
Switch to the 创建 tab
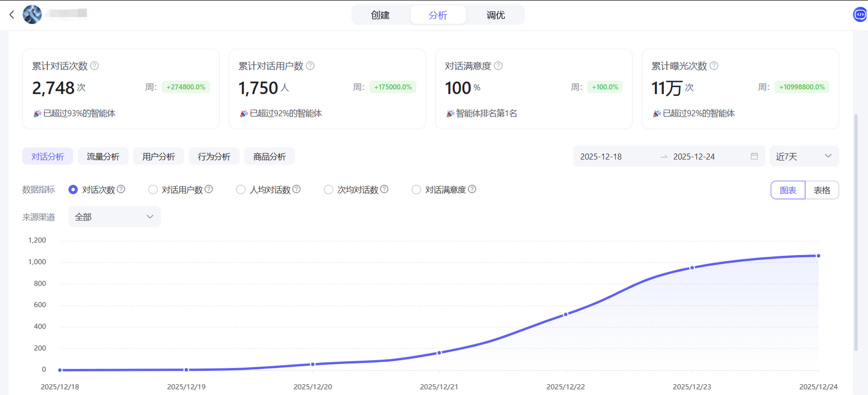pyautogui.click(x=380, y=15)
